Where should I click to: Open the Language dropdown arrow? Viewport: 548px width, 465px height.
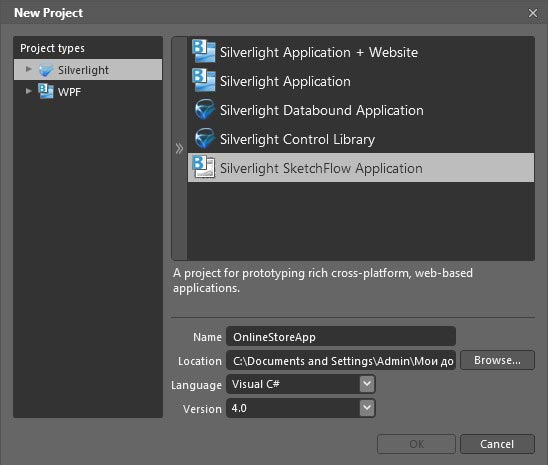pyautogui.click(x=367, y=384)
